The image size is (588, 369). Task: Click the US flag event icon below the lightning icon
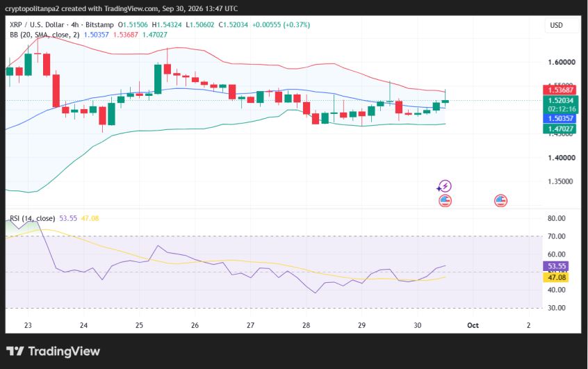445,201
